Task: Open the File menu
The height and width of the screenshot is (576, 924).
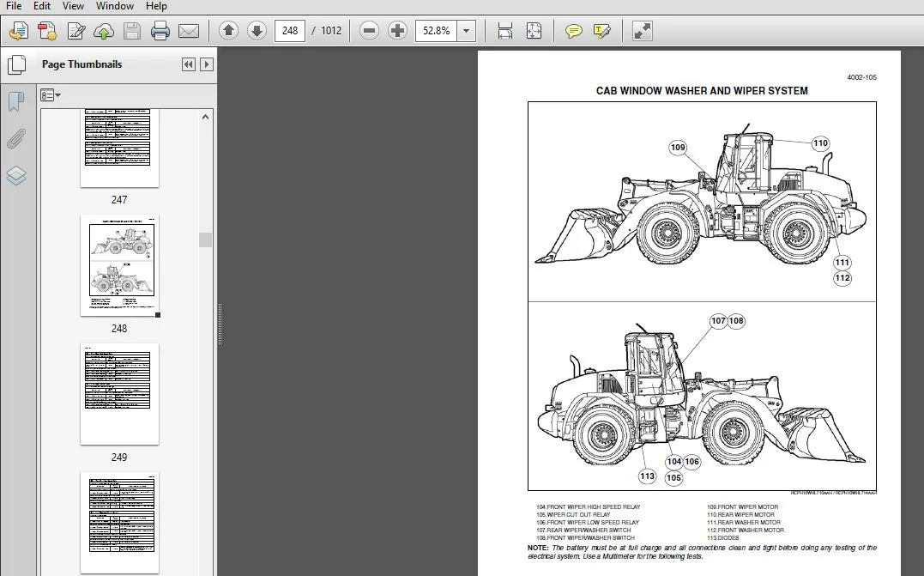Action: 13,6
